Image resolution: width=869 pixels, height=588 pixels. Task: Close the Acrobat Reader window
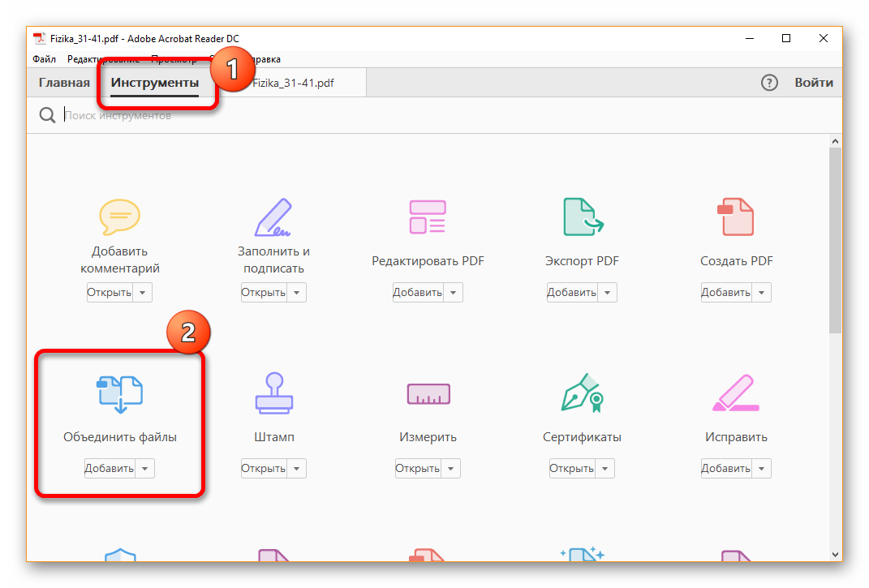point(824,38)
